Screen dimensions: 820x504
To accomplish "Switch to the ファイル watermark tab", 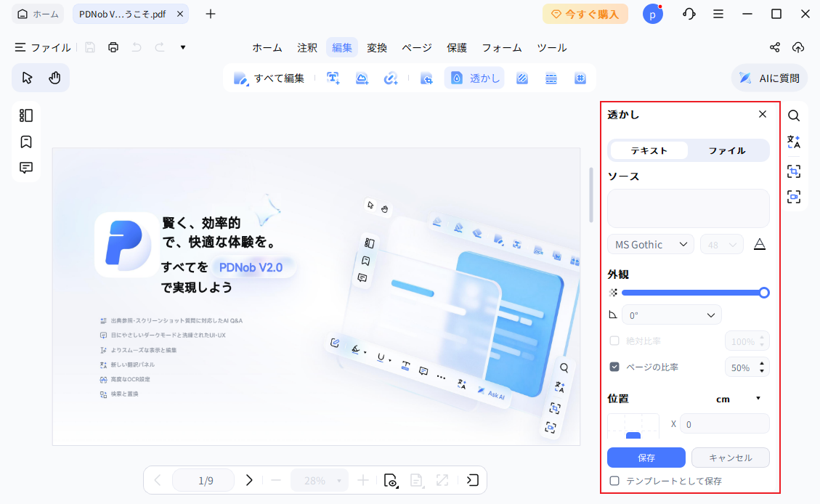I will tap(728, 150).
